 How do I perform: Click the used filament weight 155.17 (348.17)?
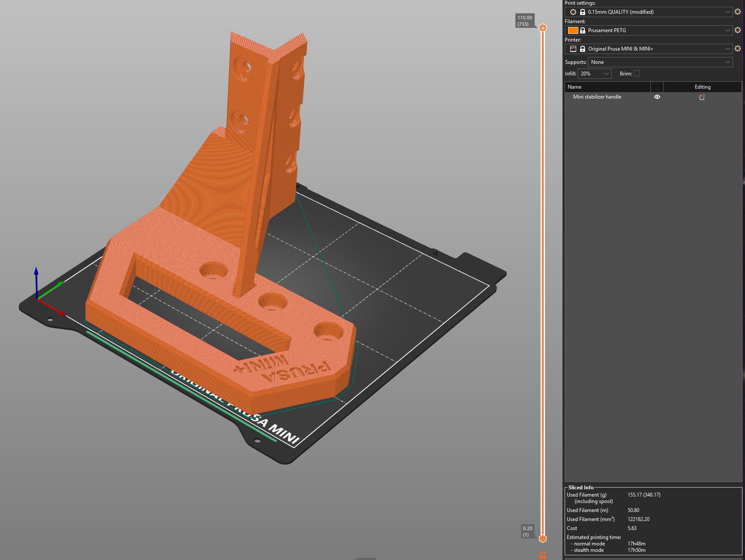(x=644, y=495)
